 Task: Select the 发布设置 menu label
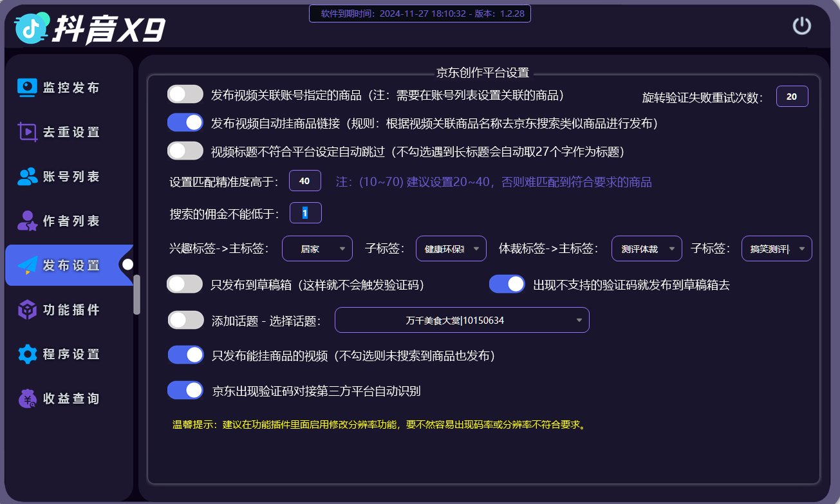71,265
